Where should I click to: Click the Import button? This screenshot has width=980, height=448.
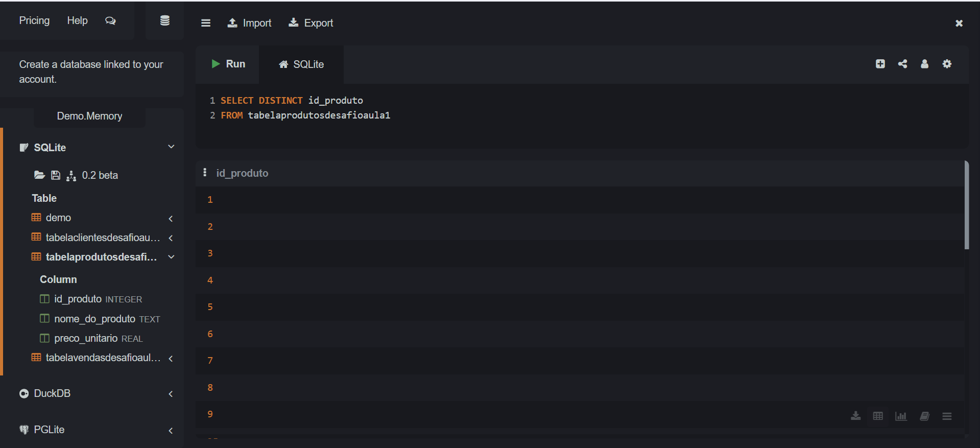click(249, 23)
